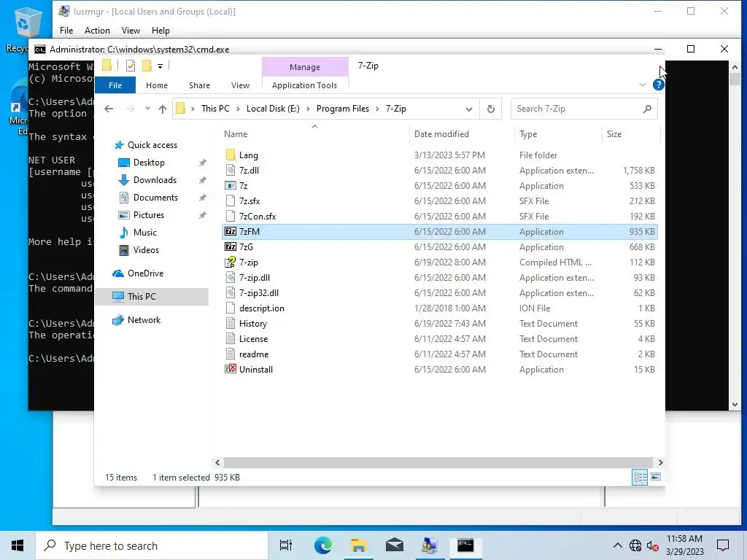The width and height of the screenshot is (747, 560).
Task: Go up one folder level arrow
Action: pyautogui.click(x=163, y=109)
